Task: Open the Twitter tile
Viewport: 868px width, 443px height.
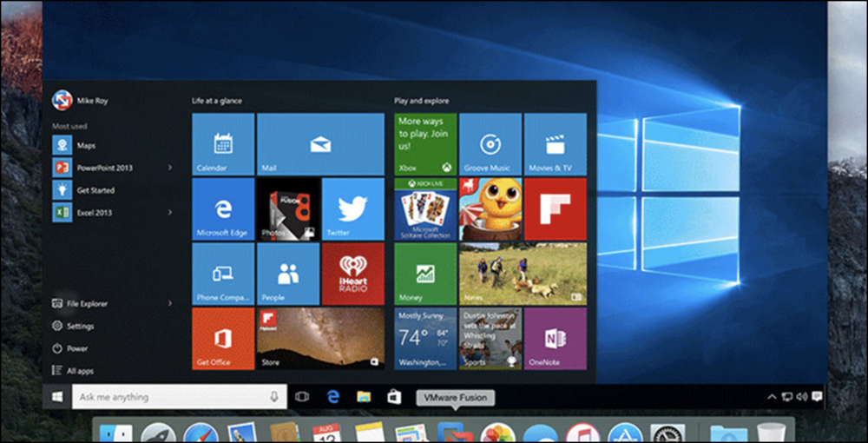Action: (x=352, y=208)
